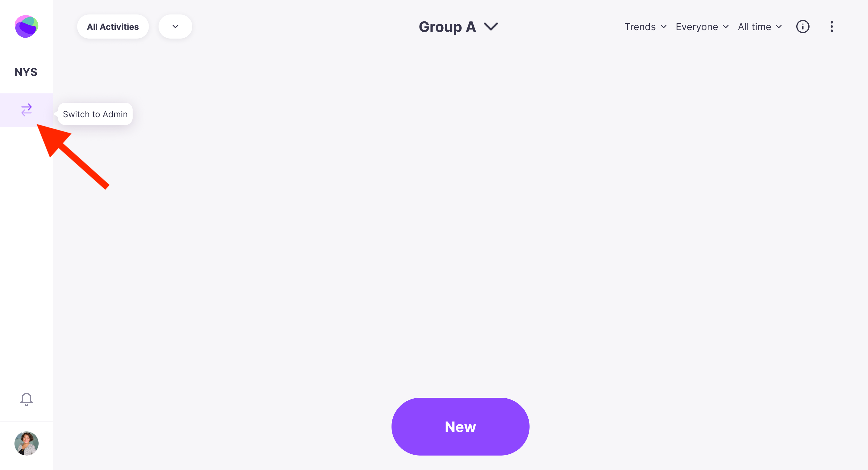Open the Everyone filter dropdown

tap(702, 27)
